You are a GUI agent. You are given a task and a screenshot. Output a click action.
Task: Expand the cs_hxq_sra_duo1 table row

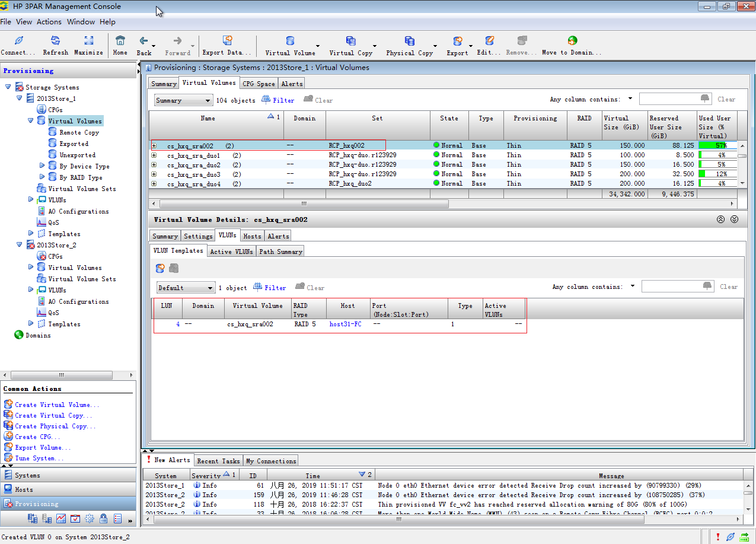coord(154,155)
